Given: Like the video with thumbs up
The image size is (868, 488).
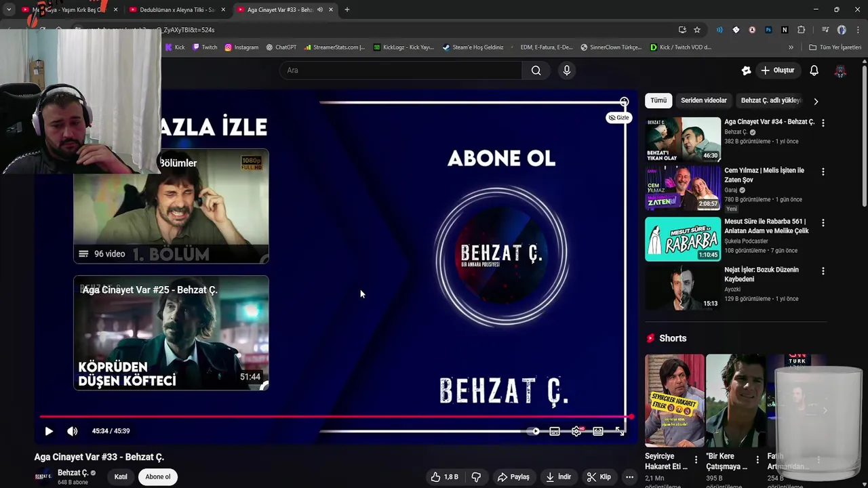Looking at the screenshot, I should tap(445, 477).
